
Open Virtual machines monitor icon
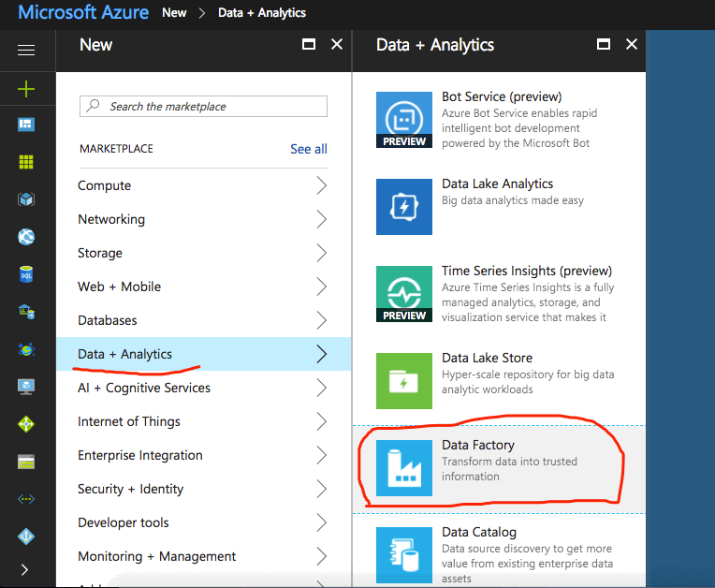pyautogui.click(x=26, y=387)
